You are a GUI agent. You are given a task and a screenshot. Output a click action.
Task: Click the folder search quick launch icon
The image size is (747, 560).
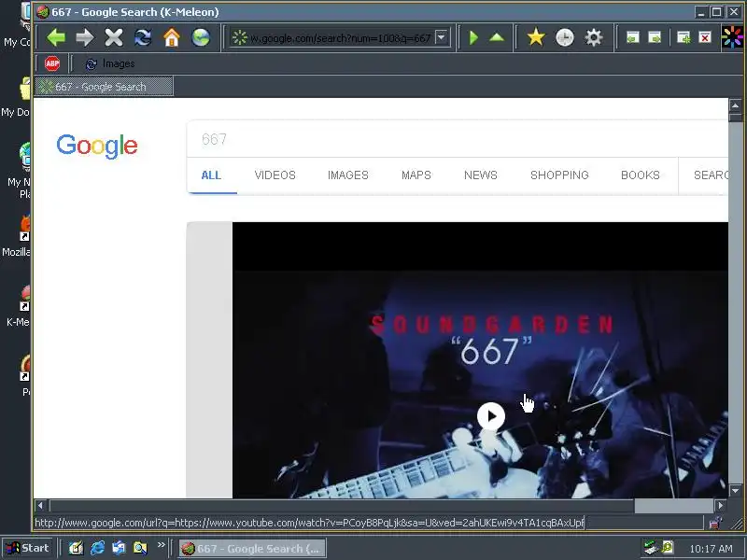point(140,548)
